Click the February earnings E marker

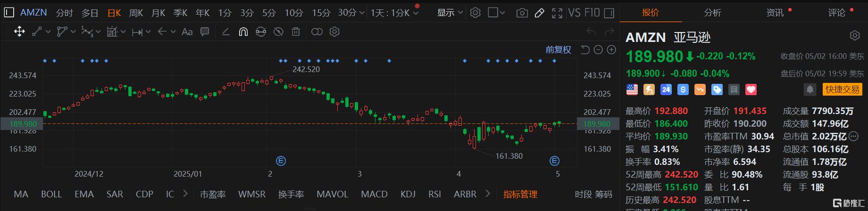[281, 161]
